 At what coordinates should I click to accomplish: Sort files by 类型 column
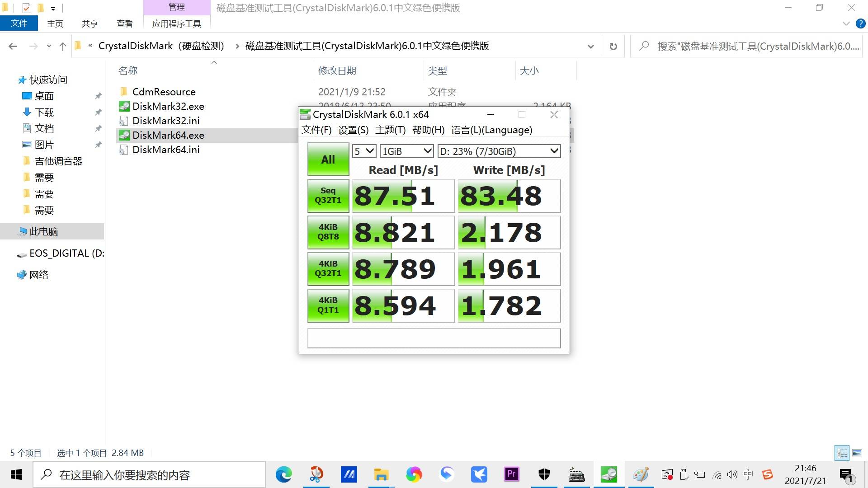437,70
